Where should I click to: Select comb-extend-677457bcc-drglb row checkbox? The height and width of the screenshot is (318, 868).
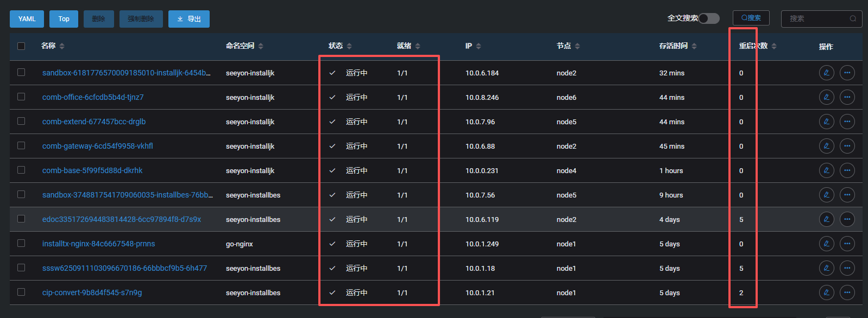[x=21, y=121]
